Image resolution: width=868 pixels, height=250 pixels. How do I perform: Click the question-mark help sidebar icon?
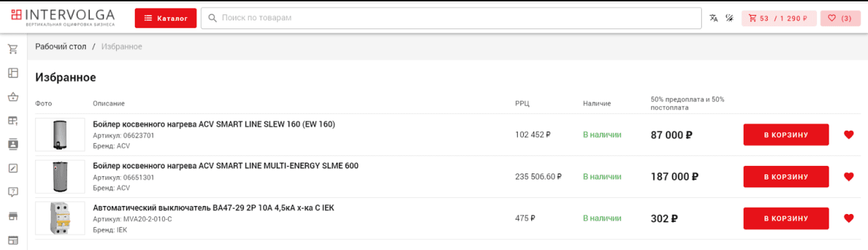(12, 192)
